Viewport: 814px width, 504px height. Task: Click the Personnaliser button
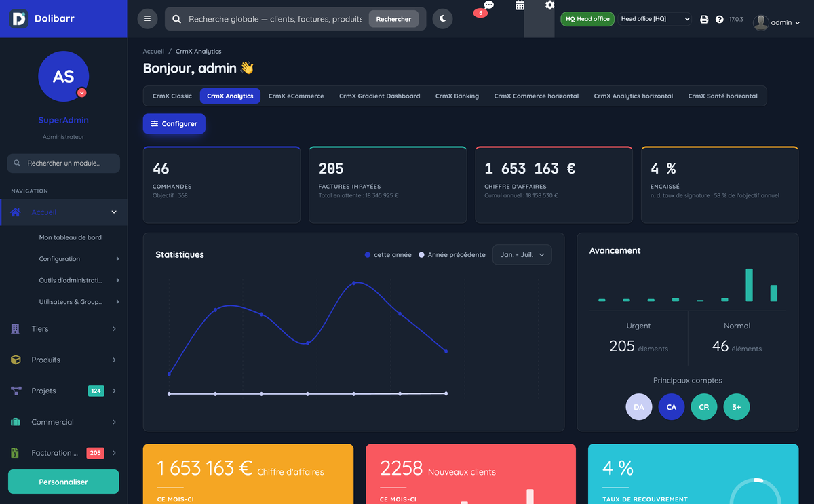coord(64,482)
